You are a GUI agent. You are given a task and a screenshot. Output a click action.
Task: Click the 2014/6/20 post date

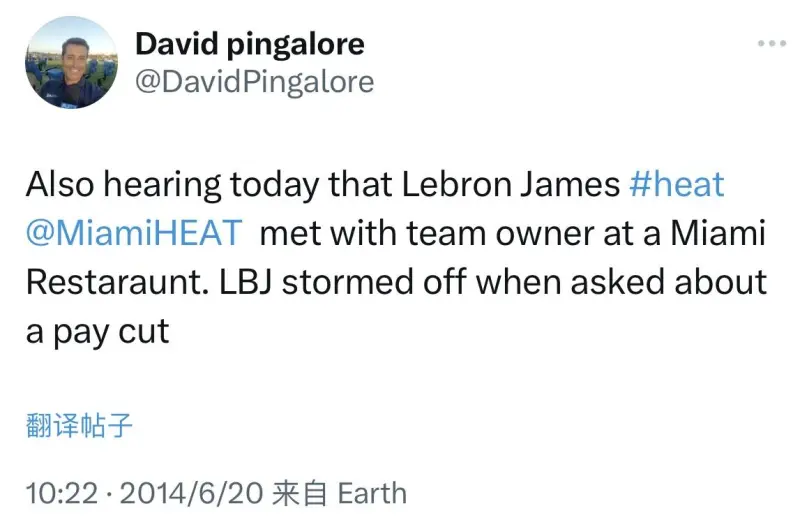click(x=191, y=493)
